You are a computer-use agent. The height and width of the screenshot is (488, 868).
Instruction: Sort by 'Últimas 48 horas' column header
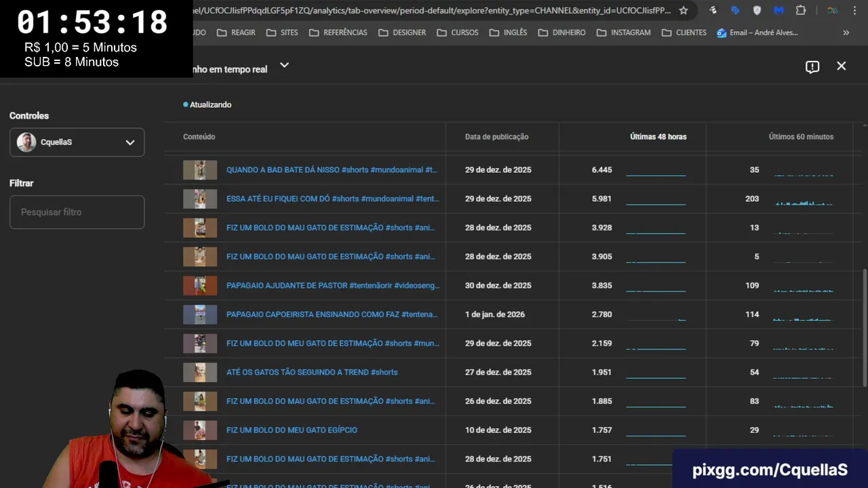pyautogui.click(x=658, y=137)
